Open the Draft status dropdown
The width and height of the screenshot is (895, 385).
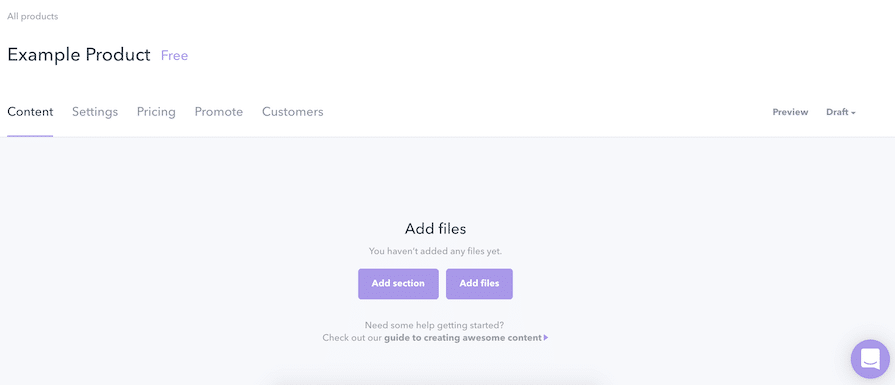(841, 112)
